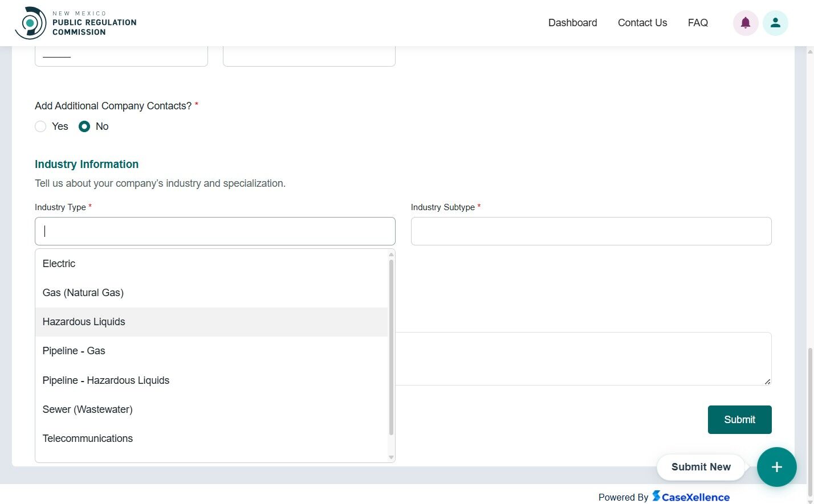Open the user profile icon

click(775, 23)
